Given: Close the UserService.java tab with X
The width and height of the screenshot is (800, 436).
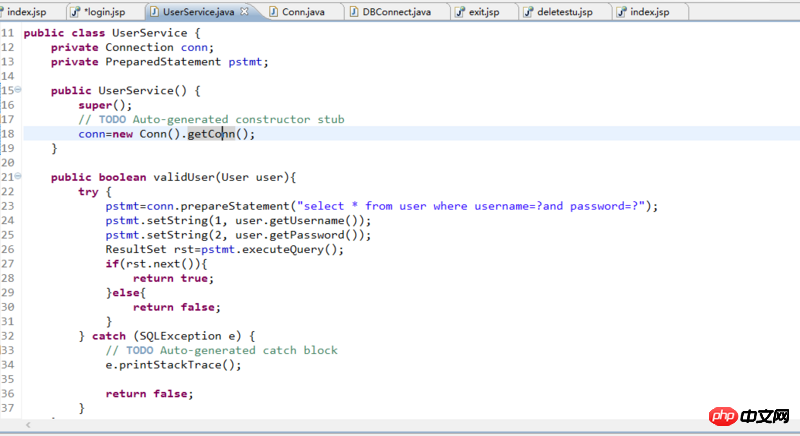Looking at the screenshot, I should click(246, 11).
